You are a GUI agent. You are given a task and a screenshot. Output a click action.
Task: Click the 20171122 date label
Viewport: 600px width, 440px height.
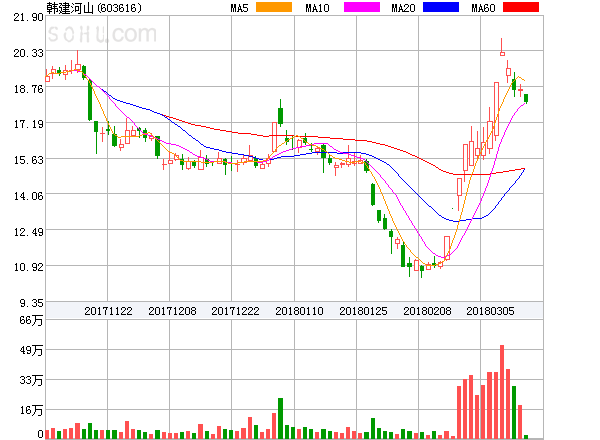108,311
